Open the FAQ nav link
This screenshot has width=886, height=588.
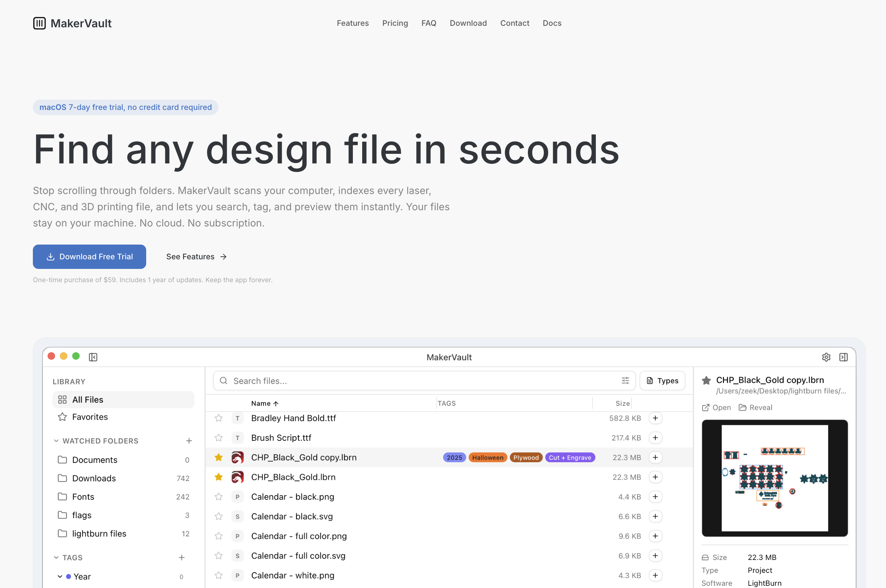(x=429, y=23)
